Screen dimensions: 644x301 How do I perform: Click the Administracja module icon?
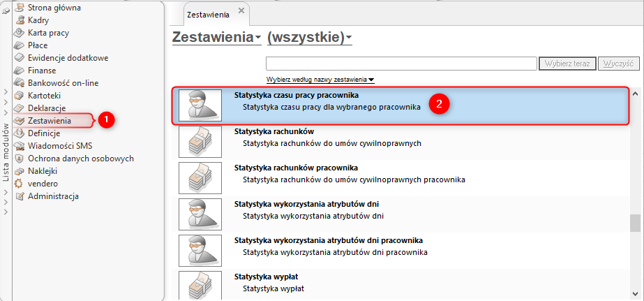pyautogui.click(x=20, y=196)
